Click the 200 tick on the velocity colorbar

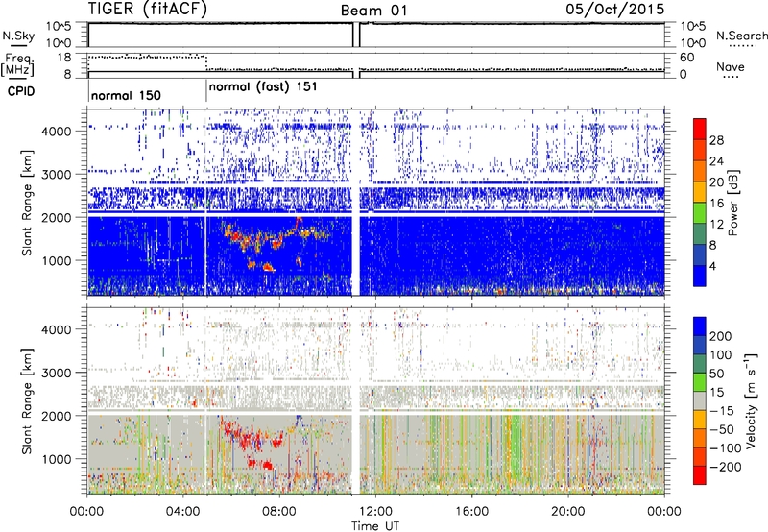point(721,336)
